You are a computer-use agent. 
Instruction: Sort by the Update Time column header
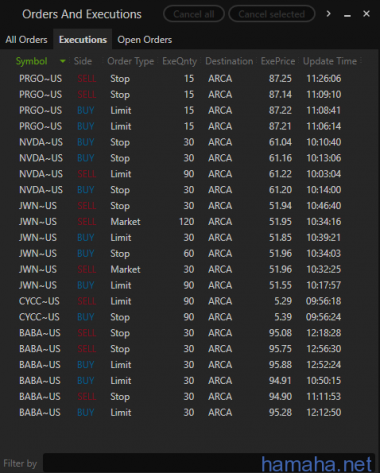click(x=330, y=61)
